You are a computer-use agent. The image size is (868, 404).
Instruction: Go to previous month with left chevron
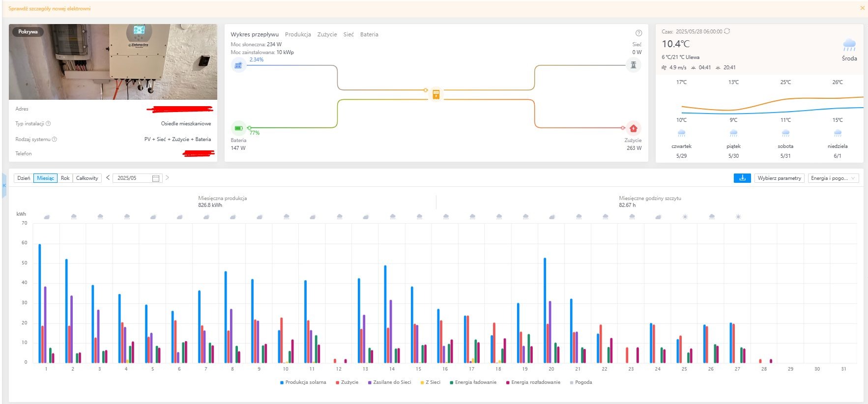(108, 178)
